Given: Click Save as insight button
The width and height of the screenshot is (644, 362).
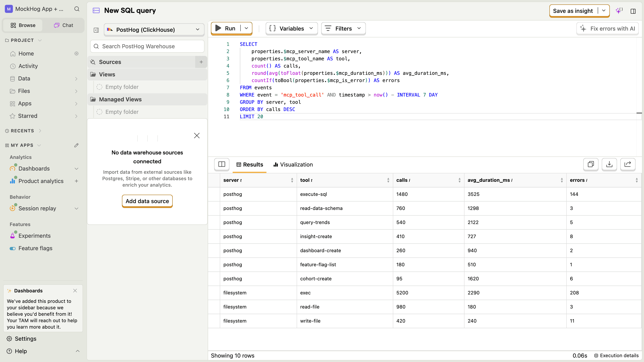Looking at the screenshot, I should click(573, 11).
